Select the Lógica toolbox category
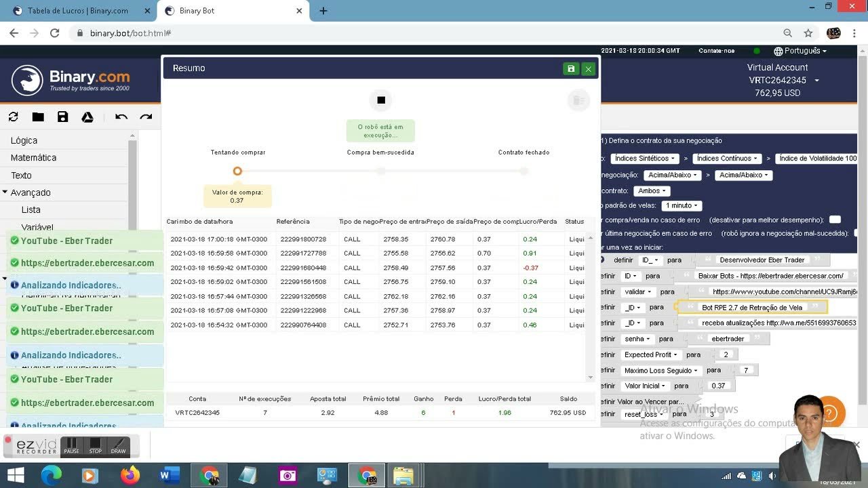 24,140
